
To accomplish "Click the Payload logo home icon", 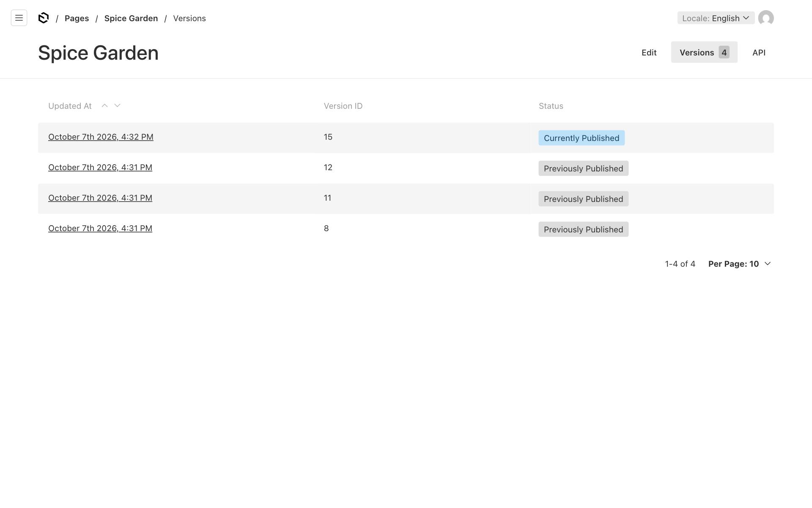I will coord(44,18).
